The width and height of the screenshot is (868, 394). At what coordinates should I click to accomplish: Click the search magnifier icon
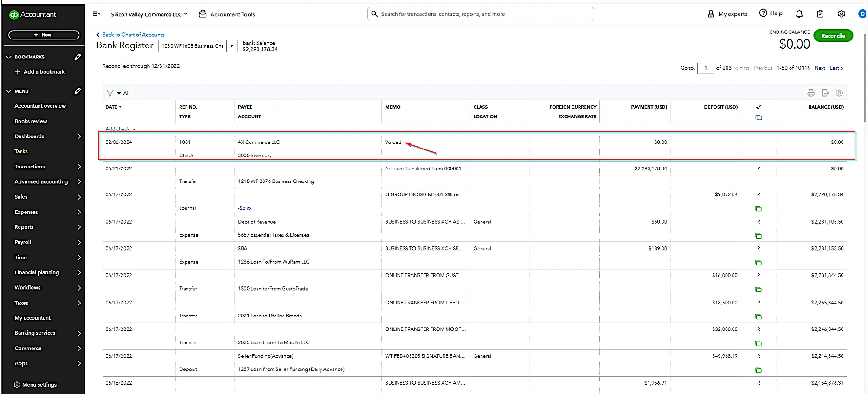374,14
